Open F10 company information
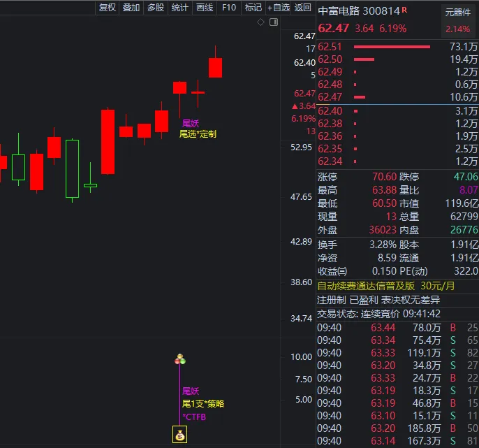Image resolution: width=479 pixels, height=448 pixels. [x=228, y=8]
